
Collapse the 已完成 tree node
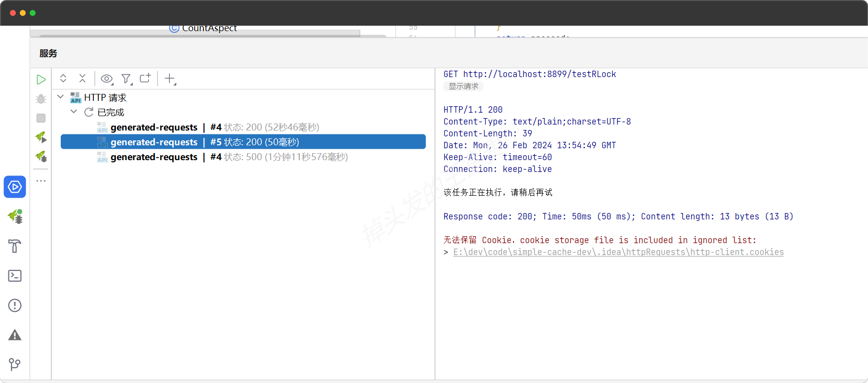pyautogui.click(x=74, y=112)
